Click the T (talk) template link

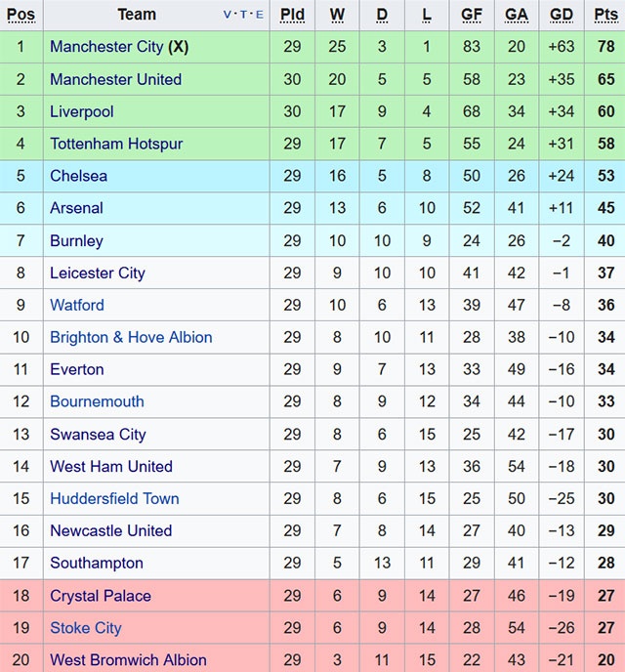coord(243,15)
